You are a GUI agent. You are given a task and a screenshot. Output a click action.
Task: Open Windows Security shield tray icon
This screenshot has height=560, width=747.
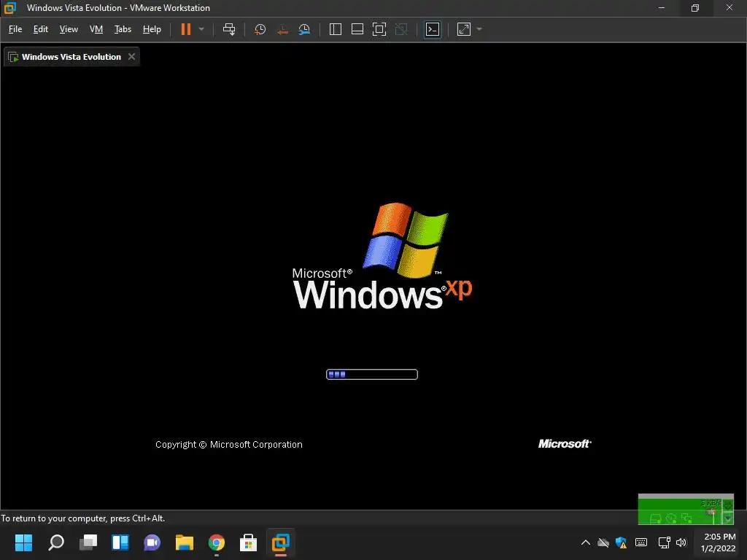point(622,542)
